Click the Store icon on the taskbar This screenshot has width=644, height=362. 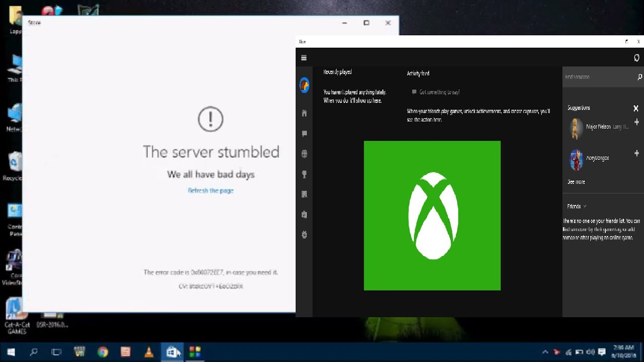173,352
